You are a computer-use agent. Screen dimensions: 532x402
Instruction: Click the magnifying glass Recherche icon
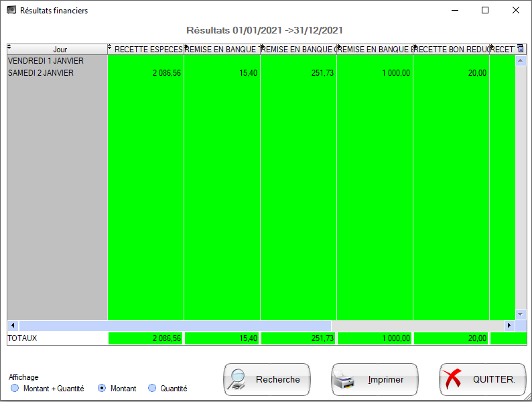pyautogui.click(x=237, y=380)
